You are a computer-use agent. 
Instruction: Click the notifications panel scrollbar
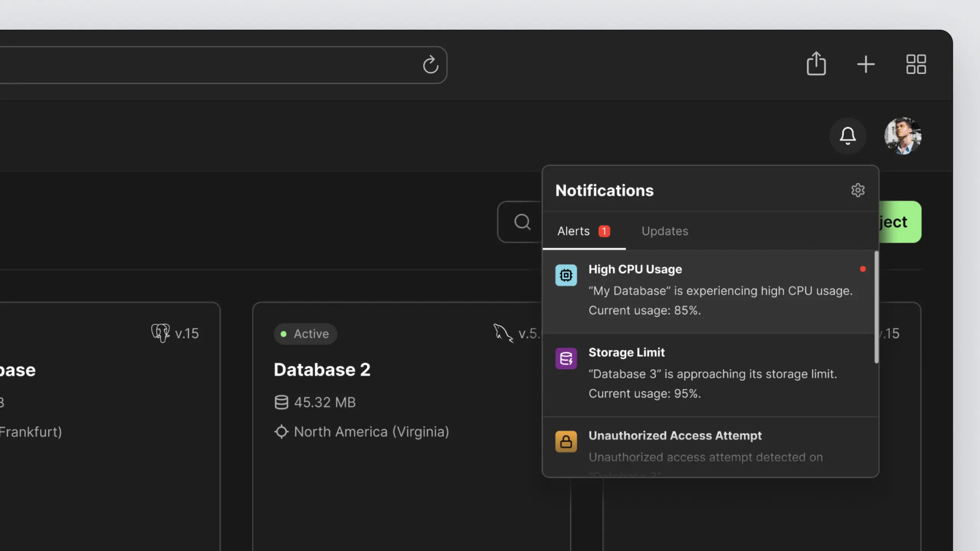tap(876, 307)
